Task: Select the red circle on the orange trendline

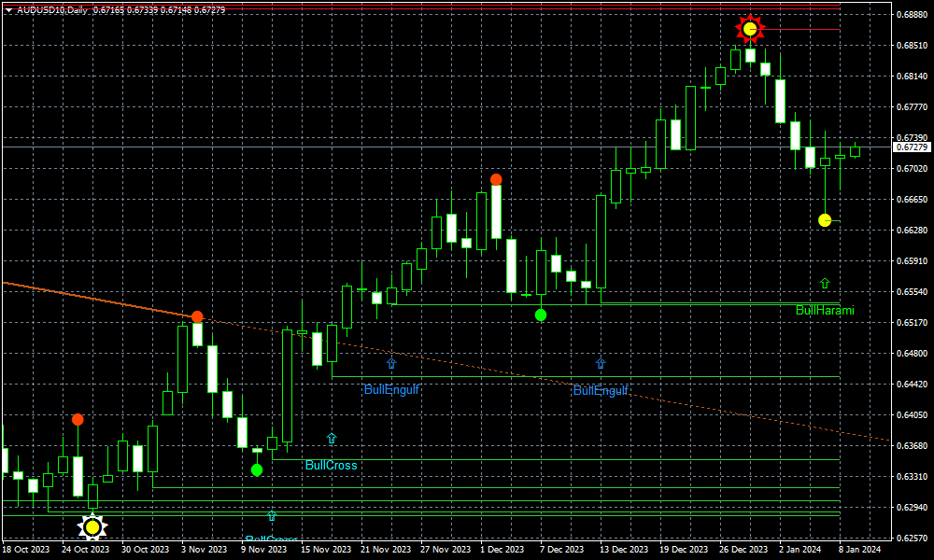Action: coord(197,317)
